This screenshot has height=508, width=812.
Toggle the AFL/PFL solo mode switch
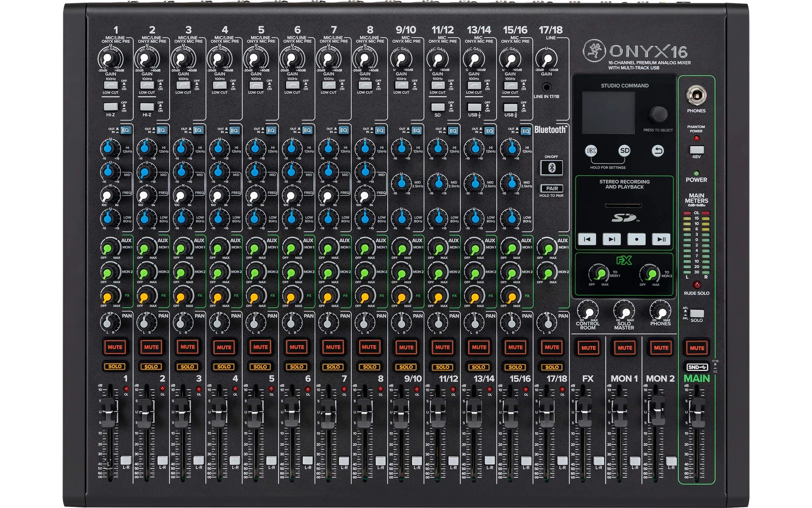coord(696,313)
